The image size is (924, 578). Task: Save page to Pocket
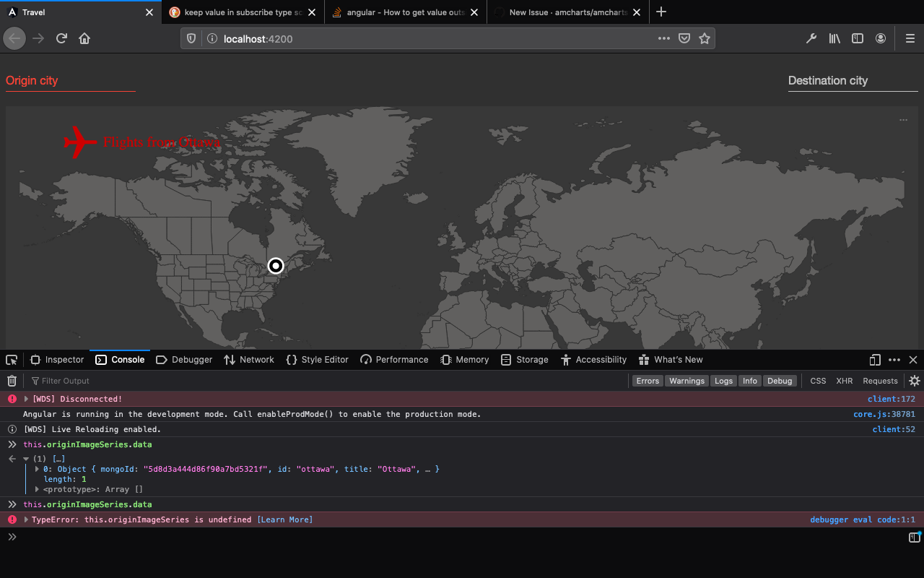[x=684, y=38]
